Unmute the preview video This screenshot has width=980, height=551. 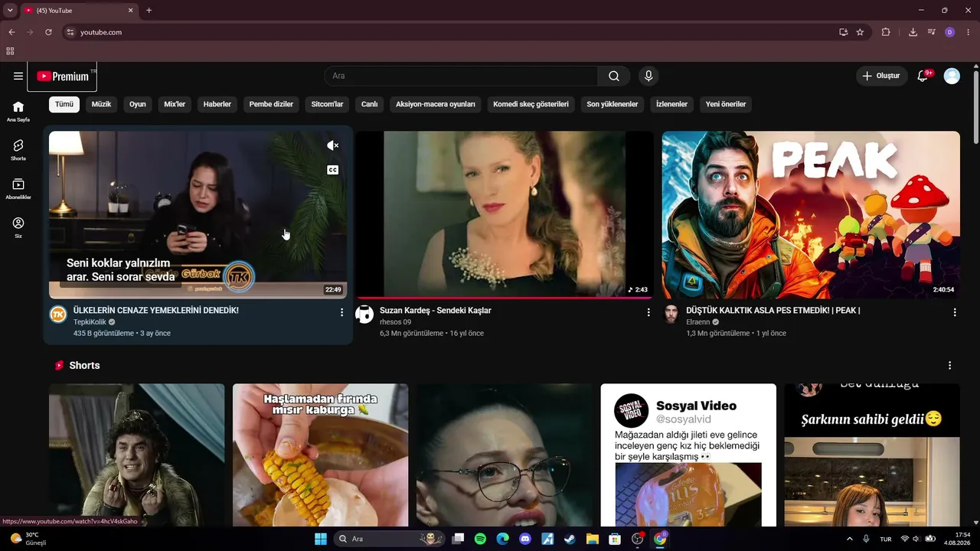(332, 145)
